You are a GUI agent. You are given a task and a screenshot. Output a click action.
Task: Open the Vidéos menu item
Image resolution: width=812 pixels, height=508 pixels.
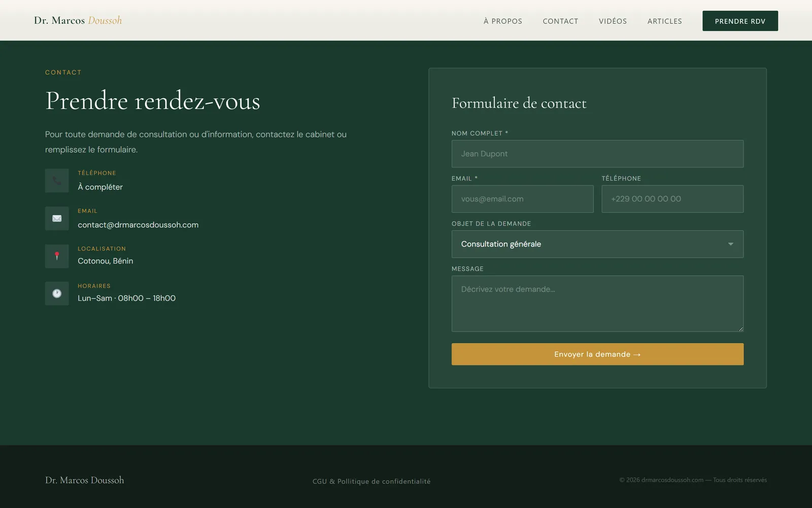tap(613, 21)
